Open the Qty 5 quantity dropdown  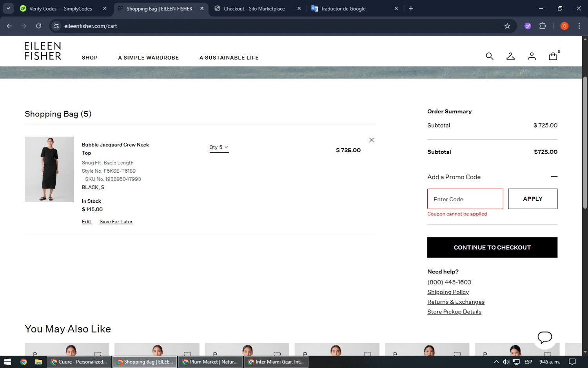pyautogui.click(x=219, y=148)
